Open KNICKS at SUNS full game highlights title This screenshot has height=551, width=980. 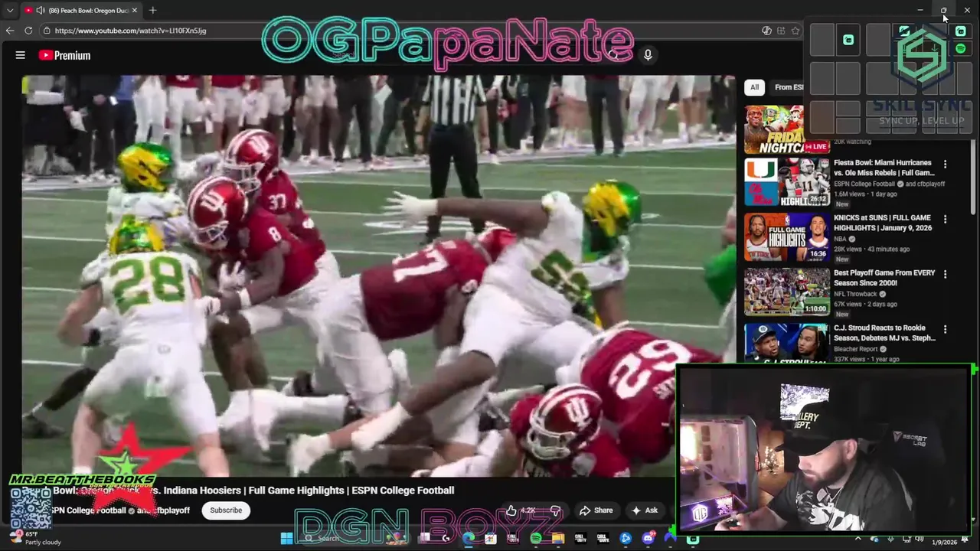coord(883,223)
